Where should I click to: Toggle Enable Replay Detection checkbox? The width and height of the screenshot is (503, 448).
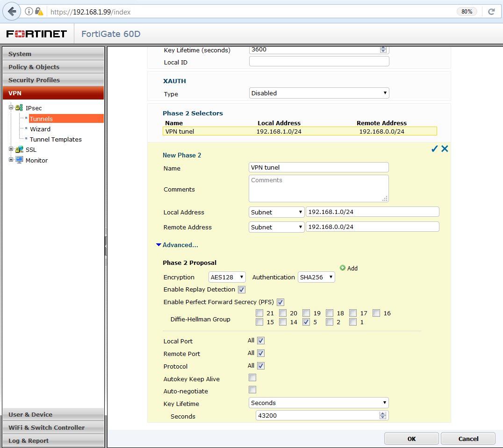pyautogui.click(x=242, y=290)
